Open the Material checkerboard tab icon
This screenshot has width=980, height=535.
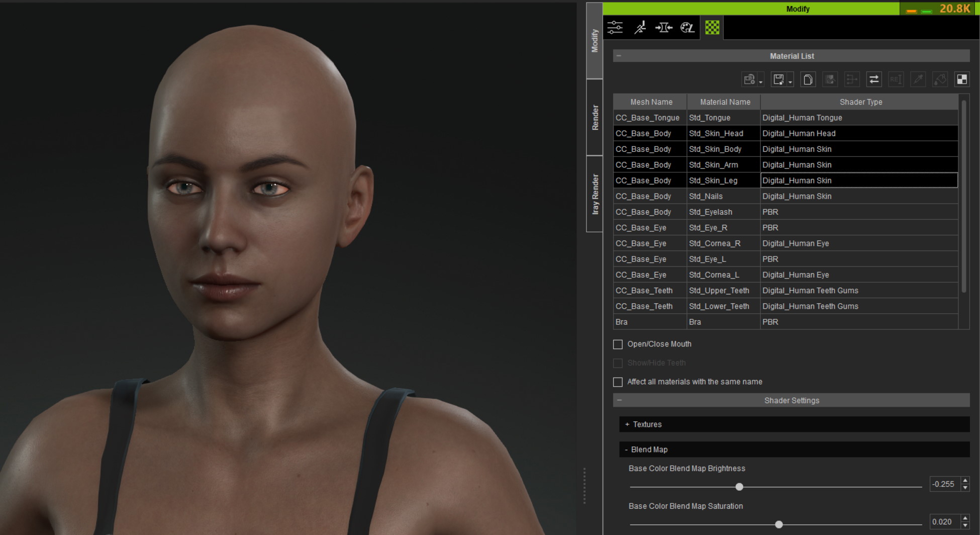(712, 28)
